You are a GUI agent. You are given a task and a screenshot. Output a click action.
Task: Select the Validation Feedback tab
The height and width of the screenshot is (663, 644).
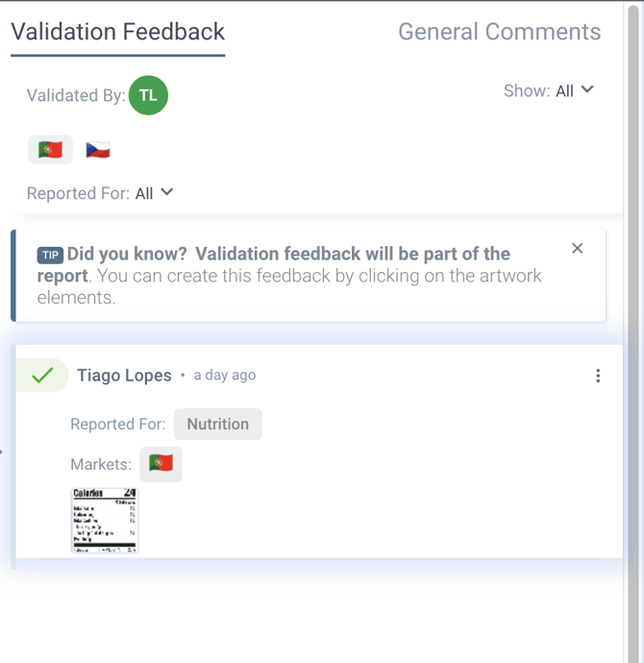[117, 32]
